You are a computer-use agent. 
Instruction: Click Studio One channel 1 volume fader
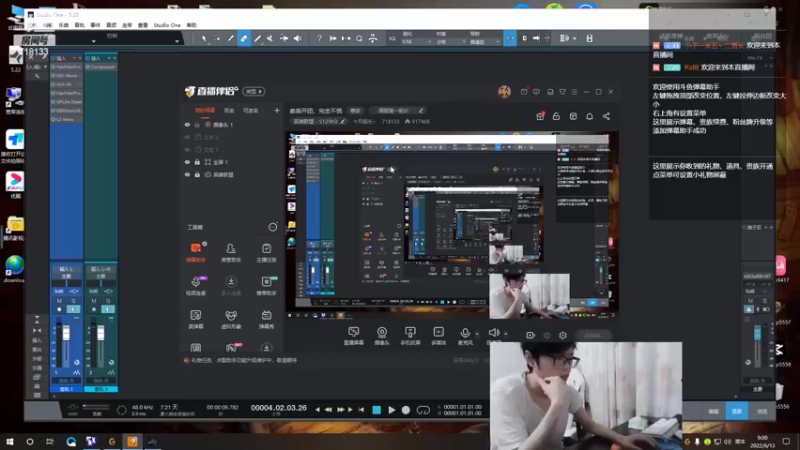coord(66,334)
